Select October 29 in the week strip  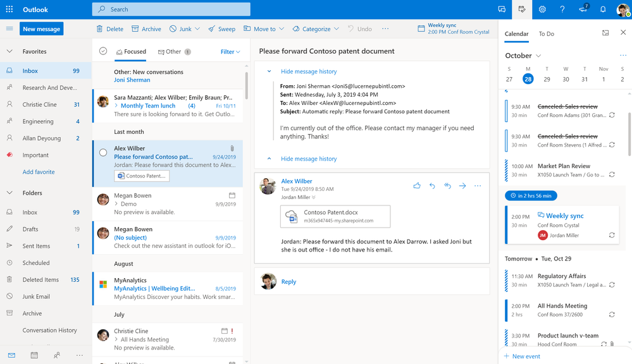click(x=547, y=80)
